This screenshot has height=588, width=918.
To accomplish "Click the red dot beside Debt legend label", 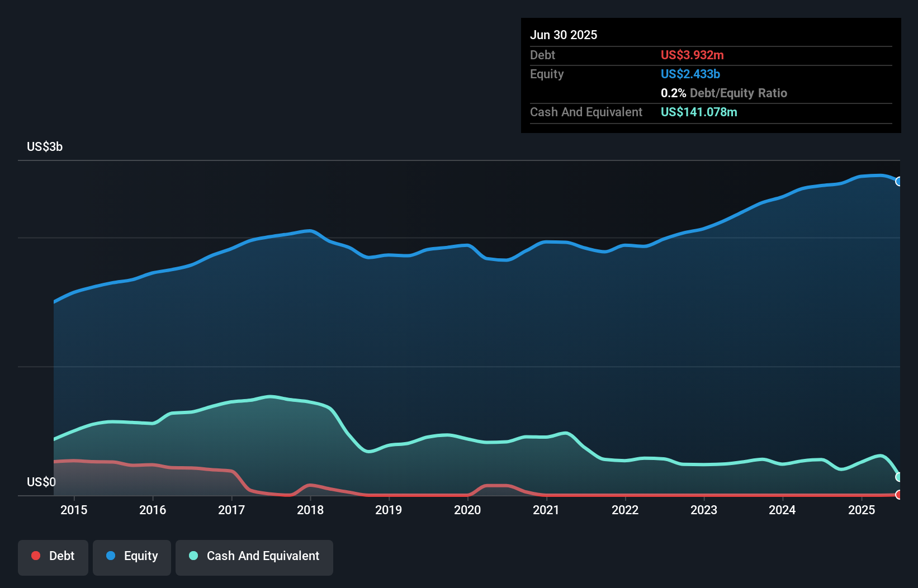I will pyautogui.click(x=36, y=556).
